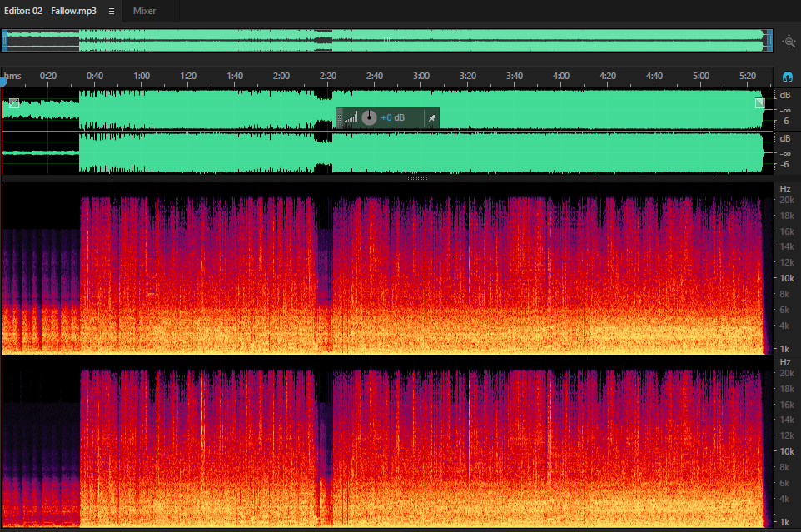Screen dimensions: 801x532
Task: Click the -6 value on the top channel scale
Action: 784,121
